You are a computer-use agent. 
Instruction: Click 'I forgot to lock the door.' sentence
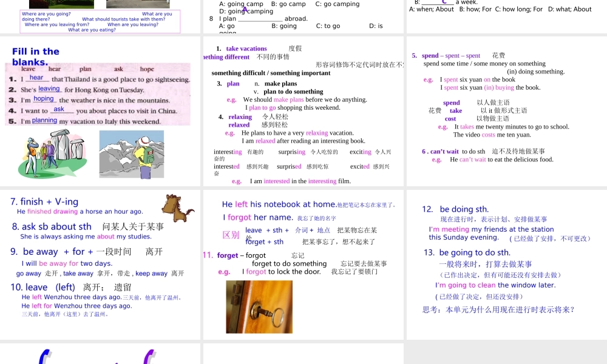282,272
